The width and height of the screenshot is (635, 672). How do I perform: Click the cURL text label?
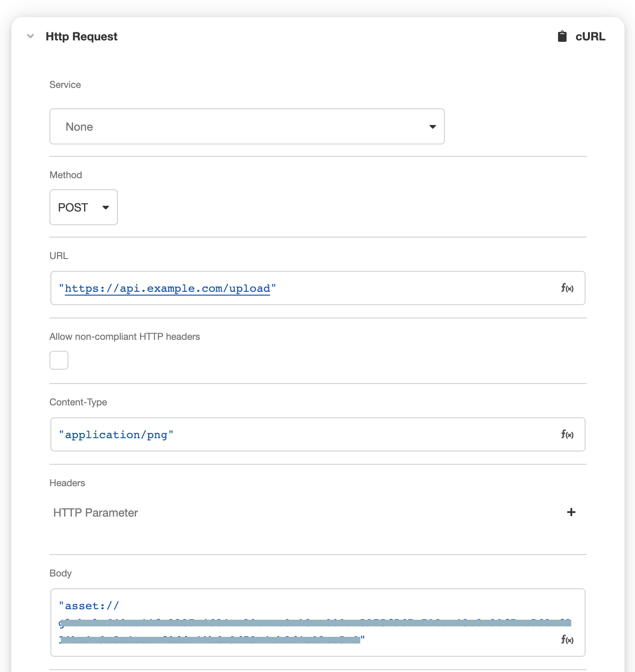pos(590,37)
